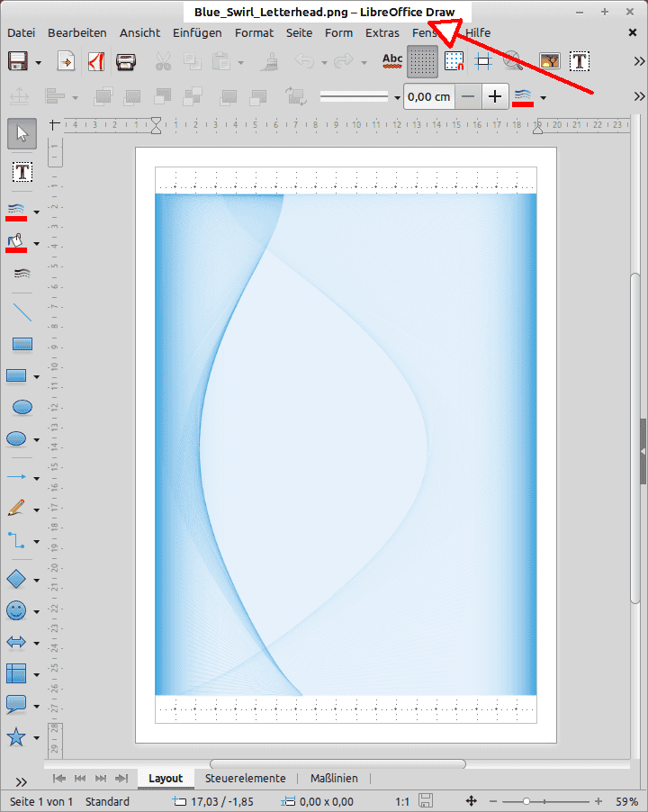Open the Ansicht menu
The height and width of the screenshot is (812, 648).
click(x=139, y=32)
